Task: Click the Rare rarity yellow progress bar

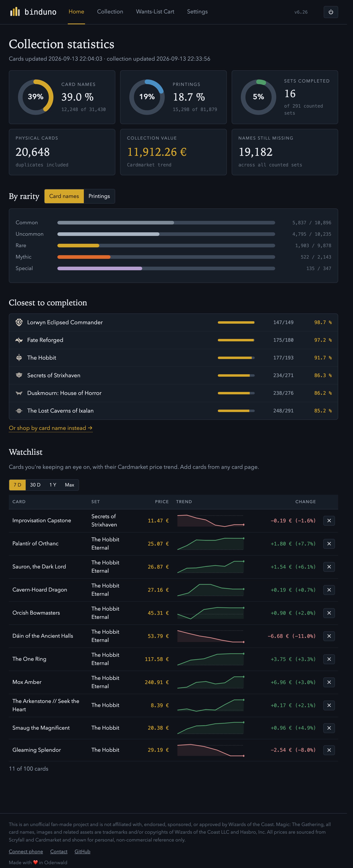Action: (166, 246)
